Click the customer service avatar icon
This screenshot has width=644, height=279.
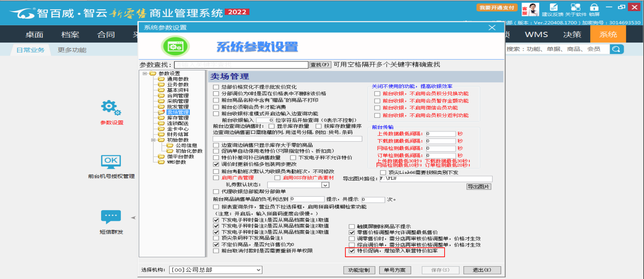(530, 9)
